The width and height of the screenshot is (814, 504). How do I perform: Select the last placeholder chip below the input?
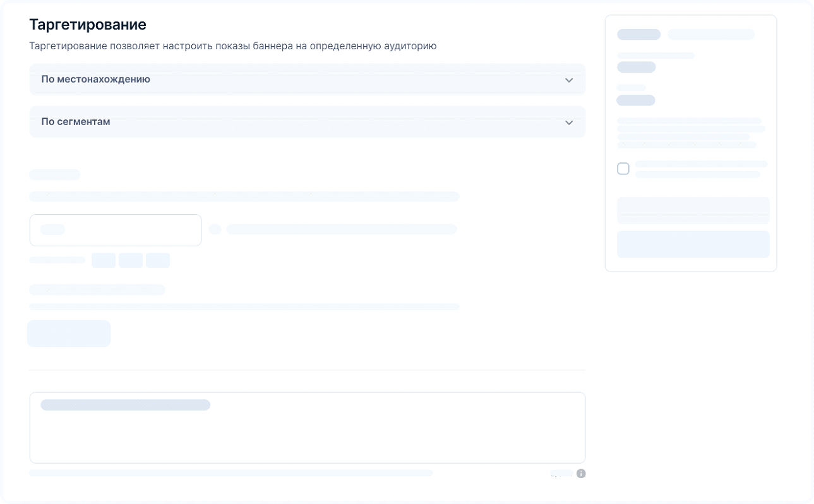point(158,260)
